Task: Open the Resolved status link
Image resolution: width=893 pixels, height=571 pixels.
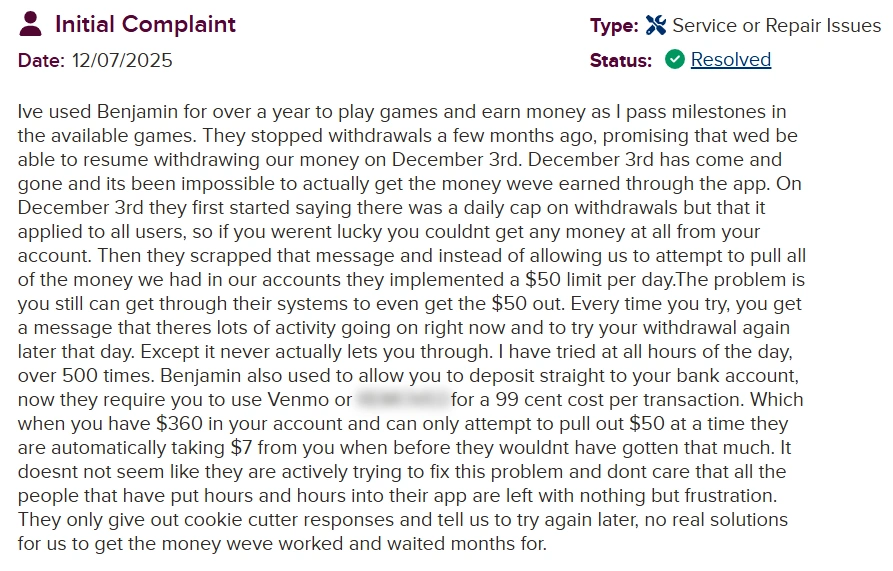Action: coord(730,60)
